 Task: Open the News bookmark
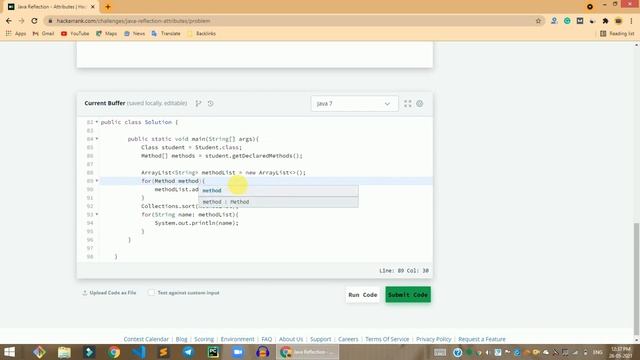coord(134,33)
